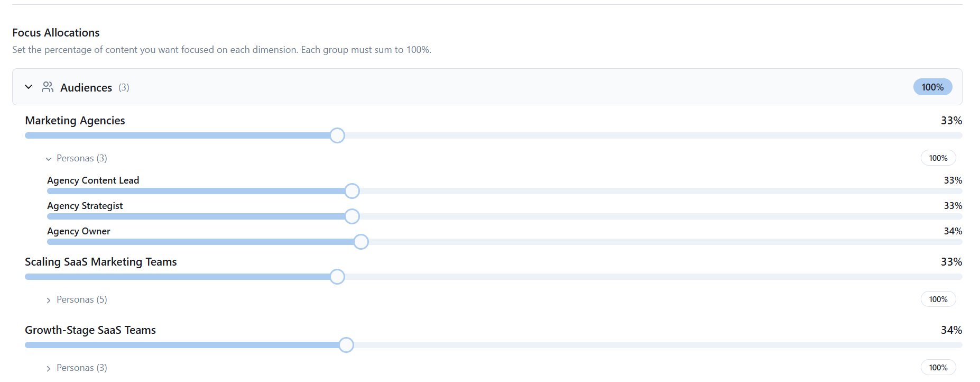Viewport: 980px width, 382px height.
Task: Select the Growth-Stage SaaS Teams label
Action: 90,330
